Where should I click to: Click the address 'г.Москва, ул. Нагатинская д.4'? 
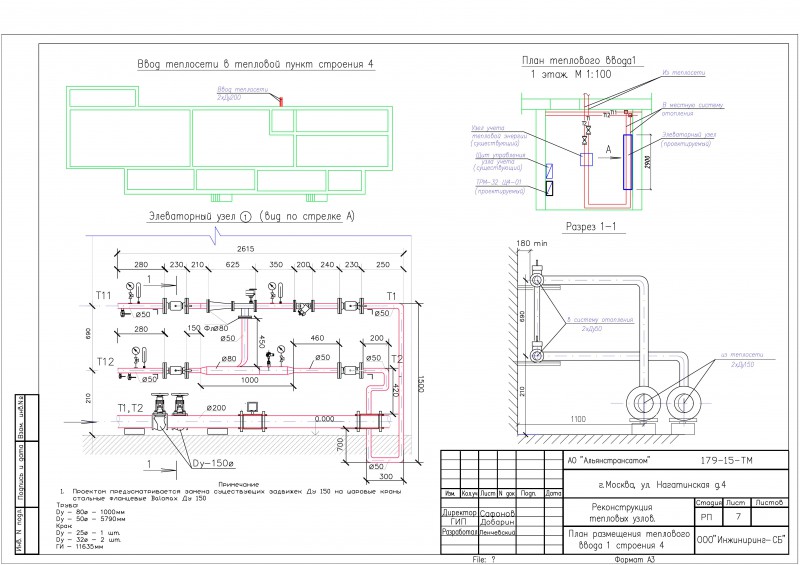click(662, 485)
